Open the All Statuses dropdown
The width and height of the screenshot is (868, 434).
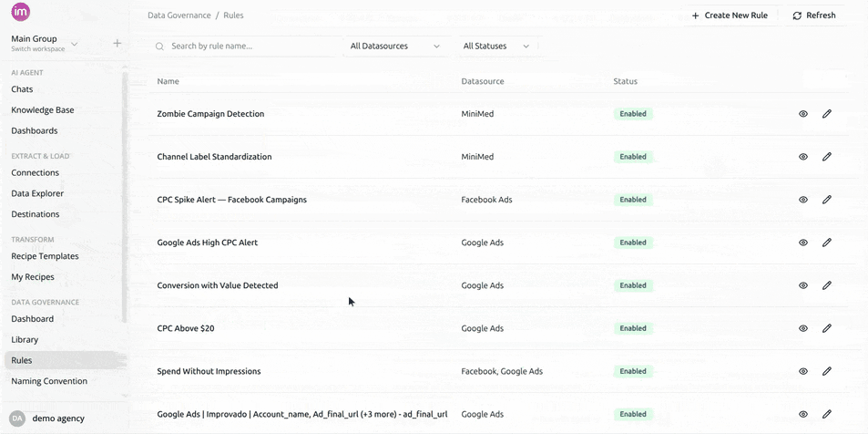pos(496,46)
